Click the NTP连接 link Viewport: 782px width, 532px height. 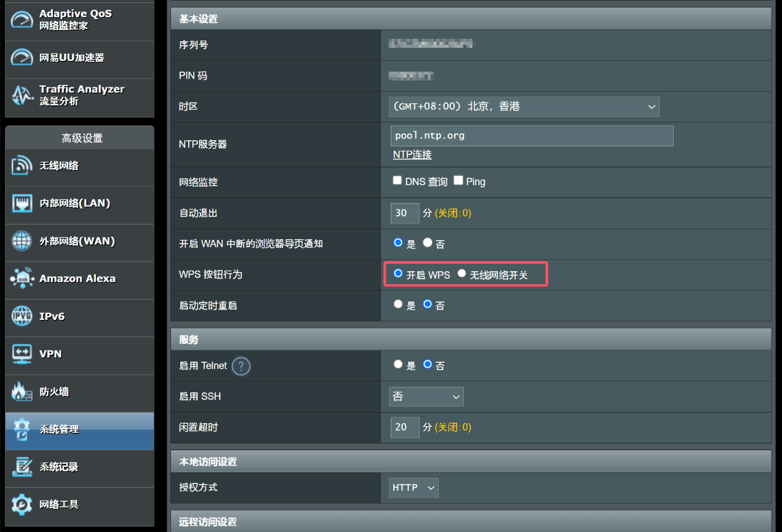412,154
